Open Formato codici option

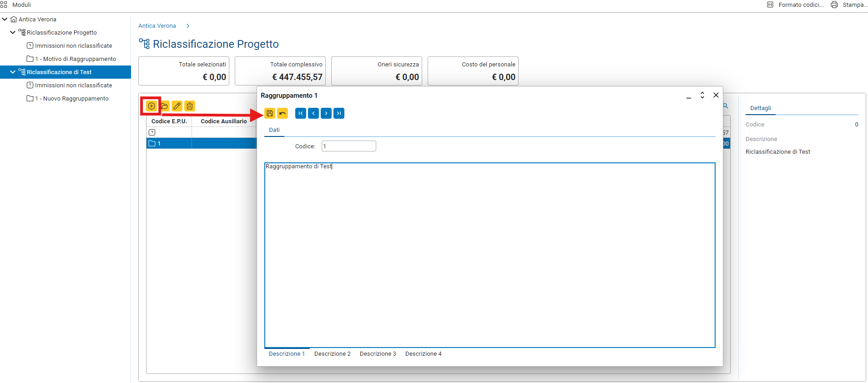(x=796, y=5)
